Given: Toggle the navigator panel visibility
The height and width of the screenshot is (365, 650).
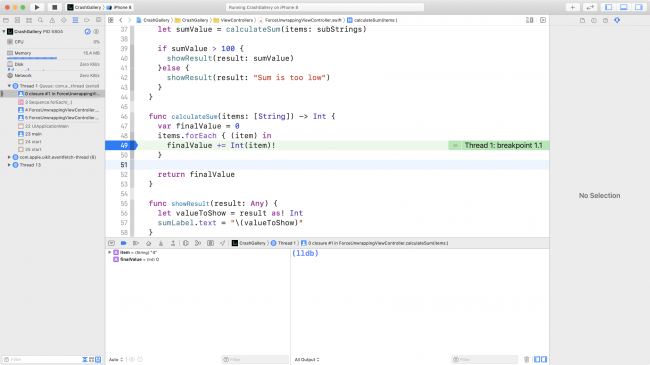Looking at the screenshot, I should click(x=609, y=7).
